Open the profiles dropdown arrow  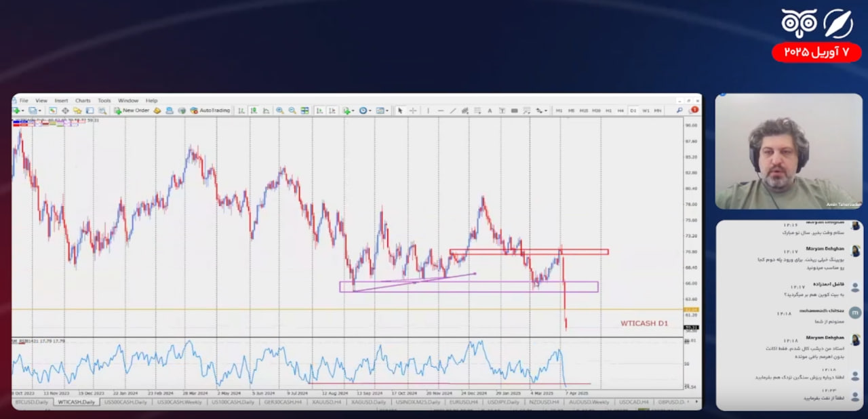tap(41, 111)
